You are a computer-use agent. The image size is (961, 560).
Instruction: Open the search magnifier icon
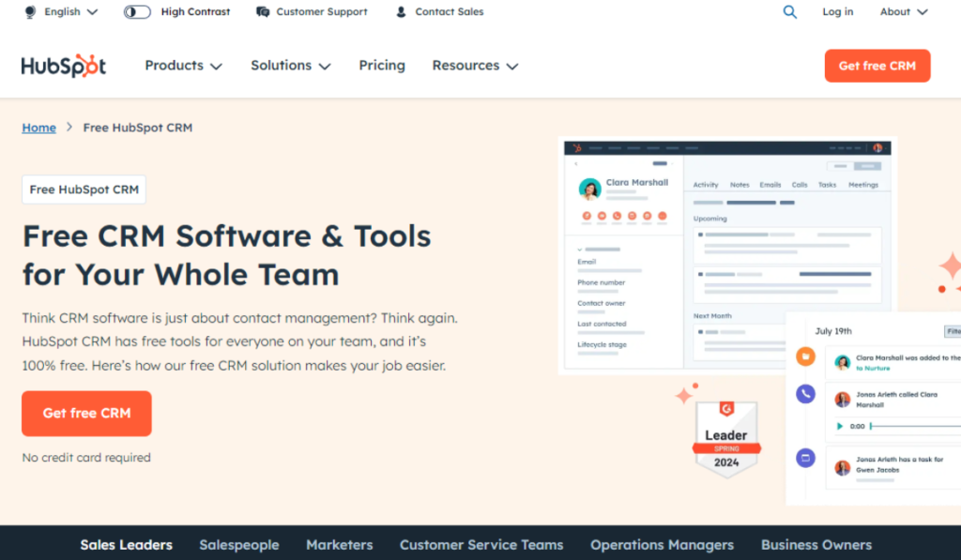[790, 11]
